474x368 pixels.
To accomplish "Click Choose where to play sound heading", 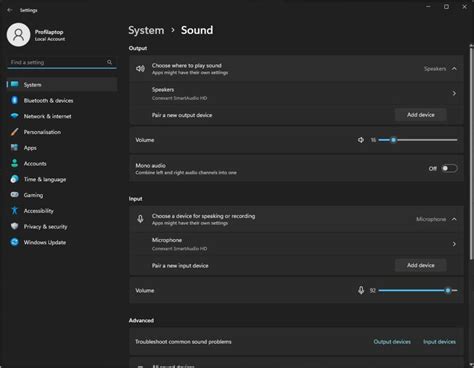I will (187, 66).
